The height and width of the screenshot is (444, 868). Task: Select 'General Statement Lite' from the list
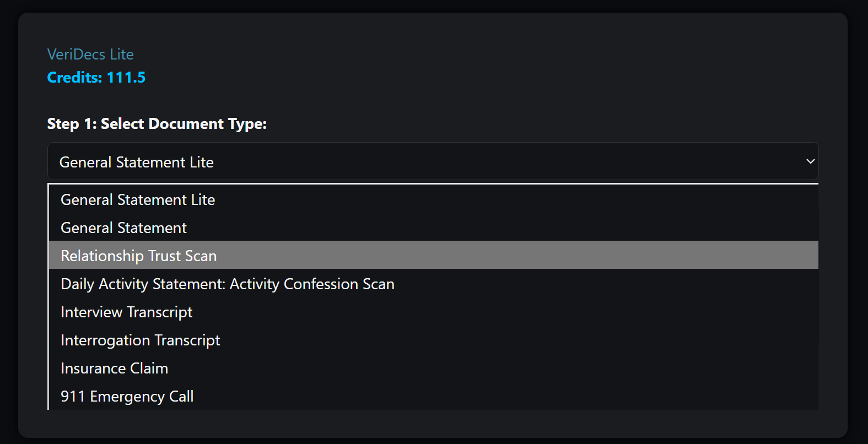click(x=138, y=199)
